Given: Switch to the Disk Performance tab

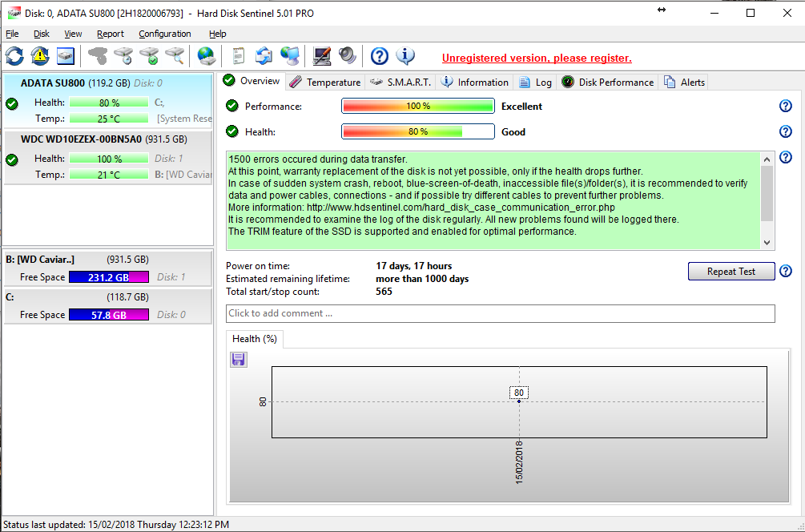Looking at the screenshot, I should 608,83.
